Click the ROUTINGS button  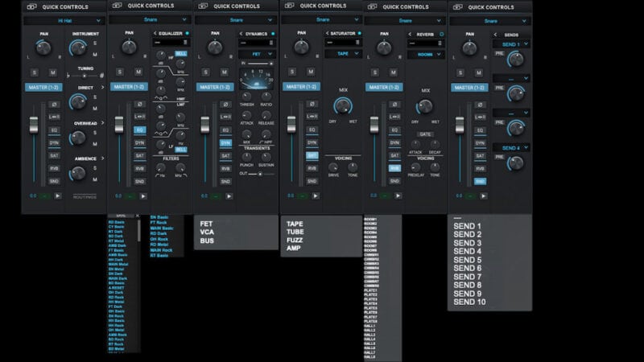(x=85, y=197)
